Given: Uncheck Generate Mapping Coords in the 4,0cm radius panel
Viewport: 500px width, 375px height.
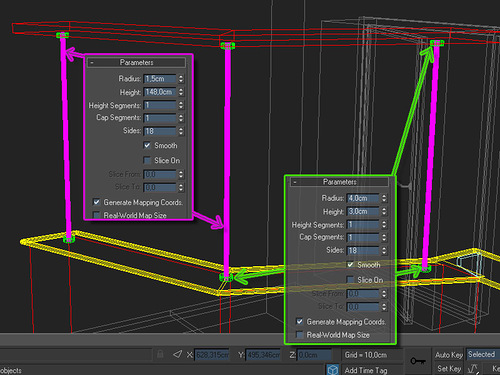Looking at the screenshot, I should pyautogui.click(x=299, y=321).
